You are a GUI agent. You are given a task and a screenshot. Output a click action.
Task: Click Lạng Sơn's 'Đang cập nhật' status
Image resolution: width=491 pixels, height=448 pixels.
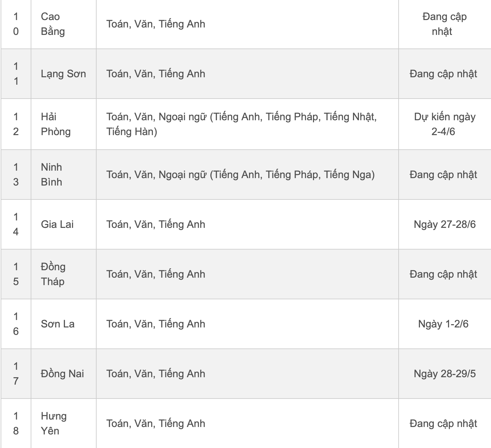pyautogui.click(x=443, y=74)
